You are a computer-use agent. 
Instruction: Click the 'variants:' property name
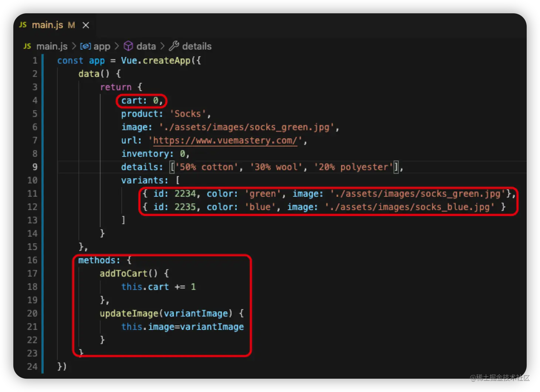click(145, 180)
